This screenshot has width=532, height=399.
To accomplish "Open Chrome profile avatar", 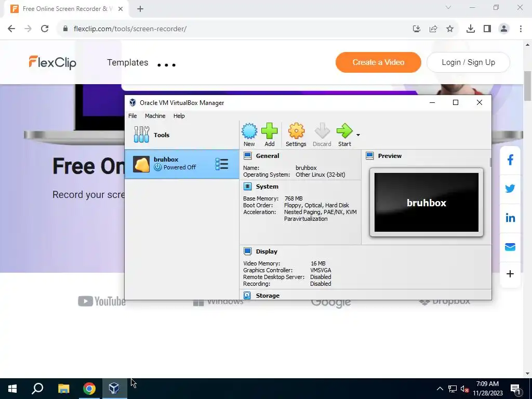I will [504, 29].
